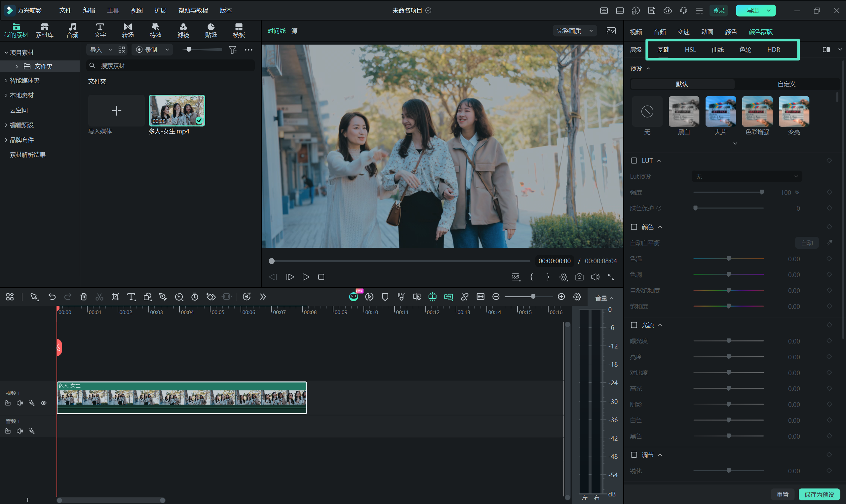This screenshot has height=504, width=846.
Task: Click the fullscreen expand icon in preview
Action: click(x=611, y=277)
